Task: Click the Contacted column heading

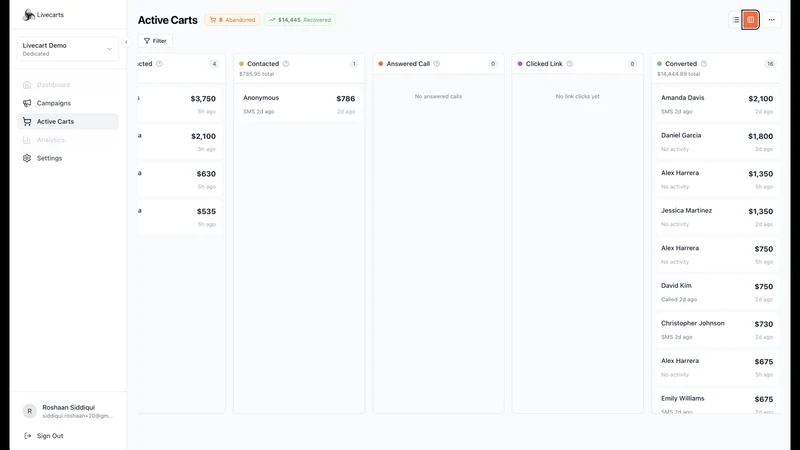Action: (263, 64)
